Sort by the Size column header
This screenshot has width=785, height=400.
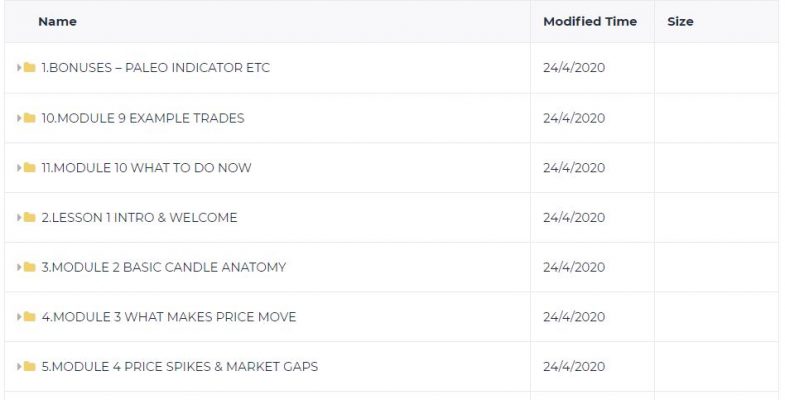tap(680, 22)
